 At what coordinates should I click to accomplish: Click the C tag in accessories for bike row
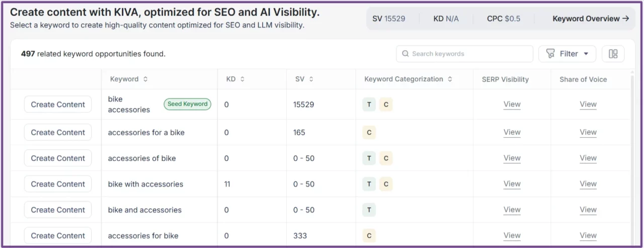point(369,235)
